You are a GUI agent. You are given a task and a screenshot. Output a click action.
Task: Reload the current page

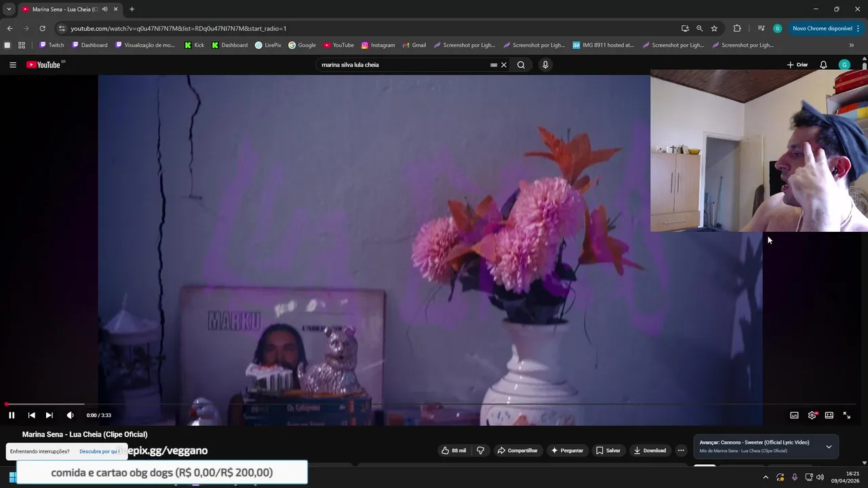tap(42, 28)
